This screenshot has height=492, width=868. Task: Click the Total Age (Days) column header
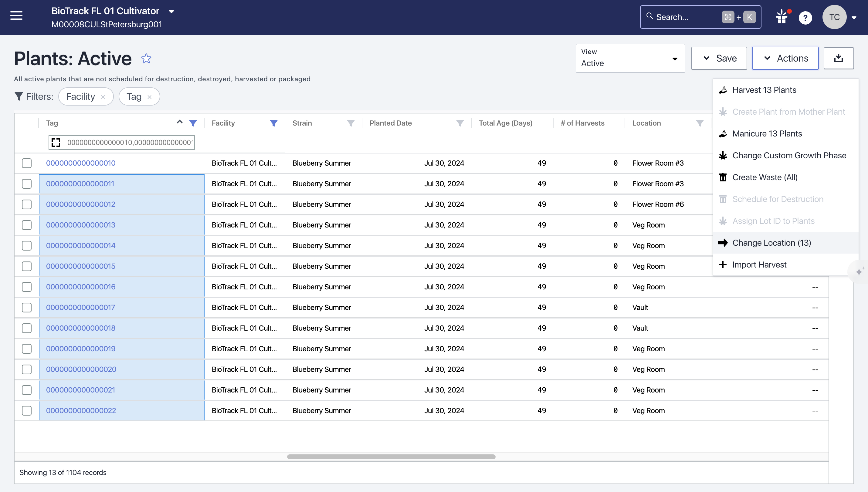pyautogui.click(x=505, y=123)
